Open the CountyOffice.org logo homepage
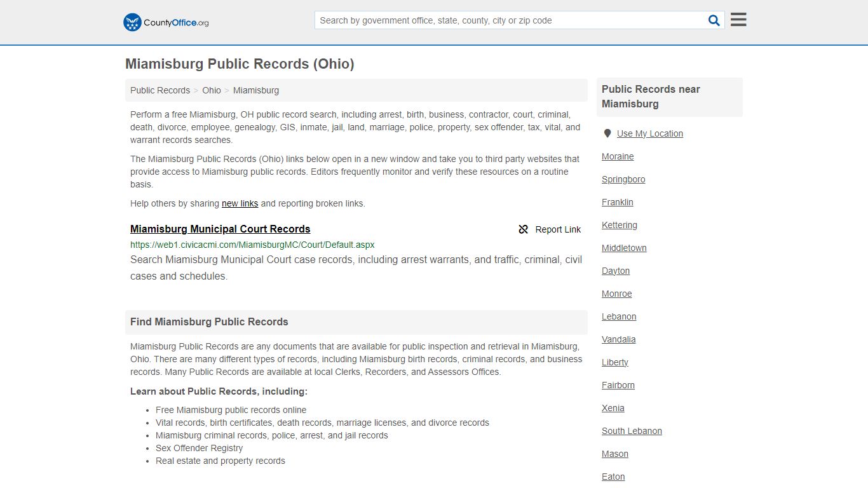The image size is (868, 488). click(x=166, y=22)
